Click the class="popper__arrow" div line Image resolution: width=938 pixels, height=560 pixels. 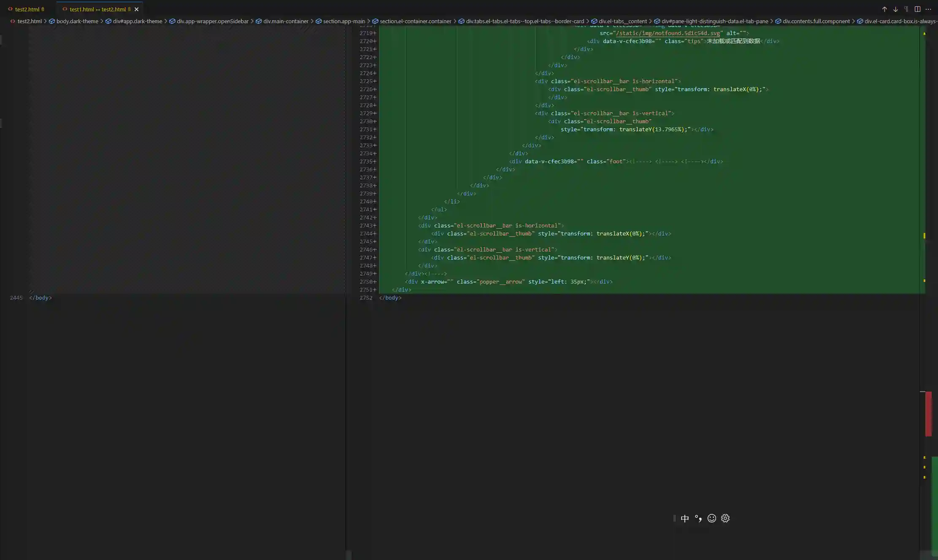[x=508, y=281]
